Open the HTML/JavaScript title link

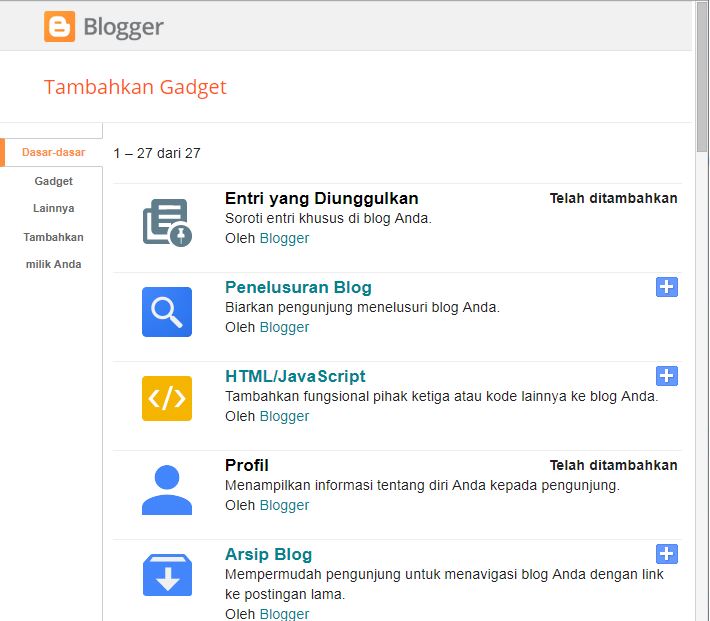pyautogui.click(x=295, y=376)
